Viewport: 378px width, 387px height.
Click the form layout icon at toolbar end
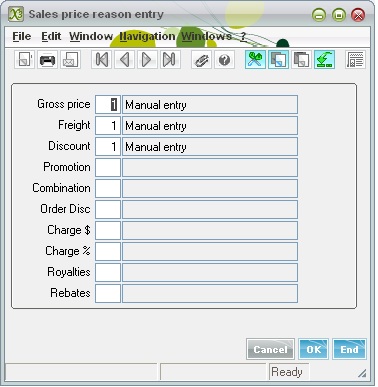click(355, 60)
